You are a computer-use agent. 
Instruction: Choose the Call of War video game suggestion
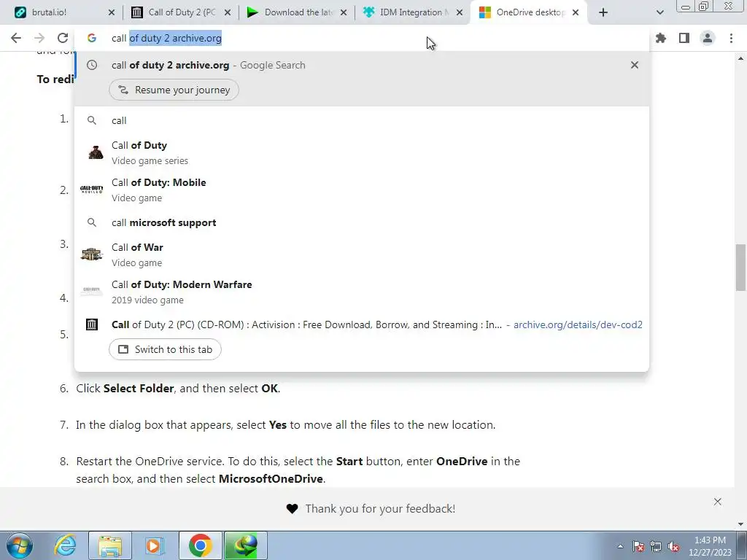pos(362,254)
